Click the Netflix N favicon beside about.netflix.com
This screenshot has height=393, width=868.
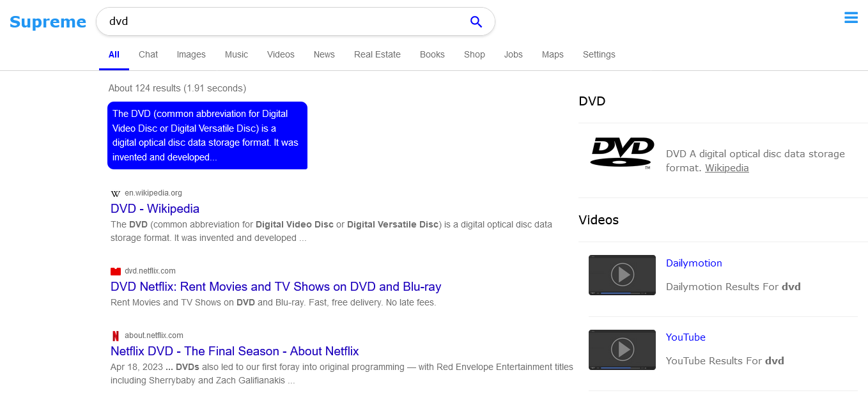pos(116,336)
